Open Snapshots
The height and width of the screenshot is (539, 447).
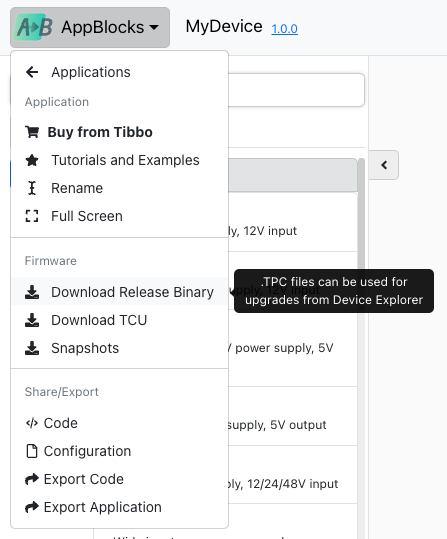[x=120, y=348]
